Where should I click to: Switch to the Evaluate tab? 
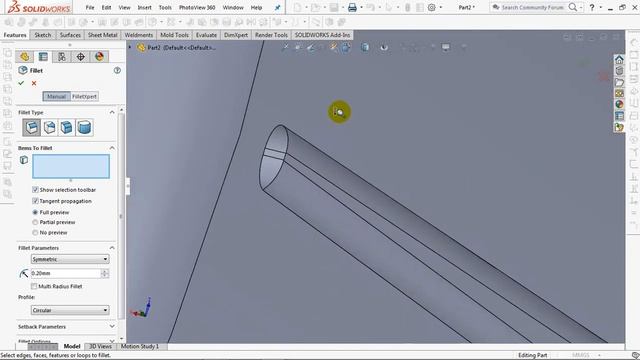206,35
